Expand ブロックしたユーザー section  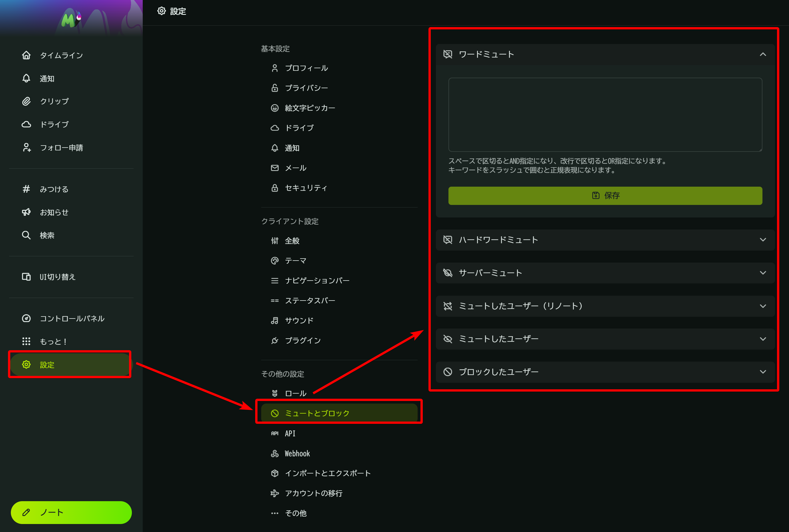click(x=762, y=372)
